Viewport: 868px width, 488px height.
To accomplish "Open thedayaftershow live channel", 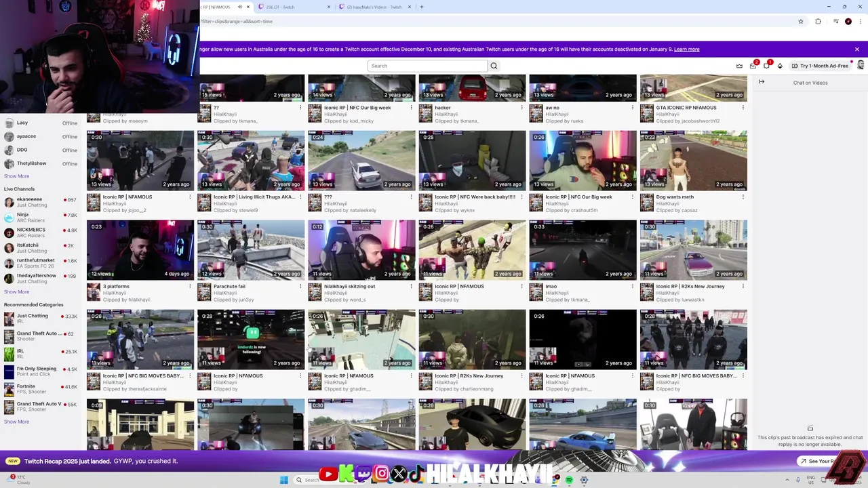I will [41, 279].
